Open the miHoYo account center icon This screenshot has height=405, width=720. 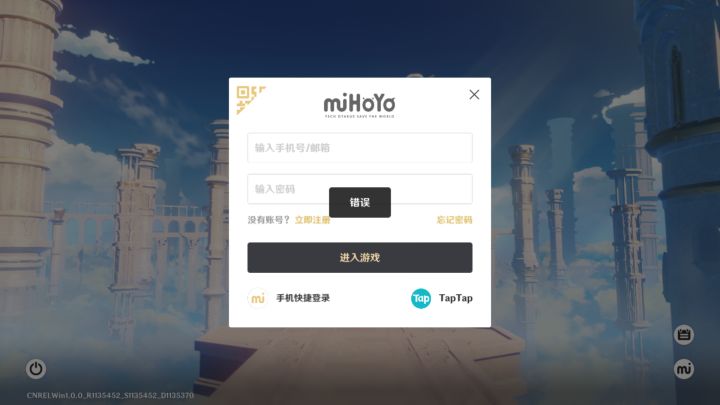coord(684,369)
